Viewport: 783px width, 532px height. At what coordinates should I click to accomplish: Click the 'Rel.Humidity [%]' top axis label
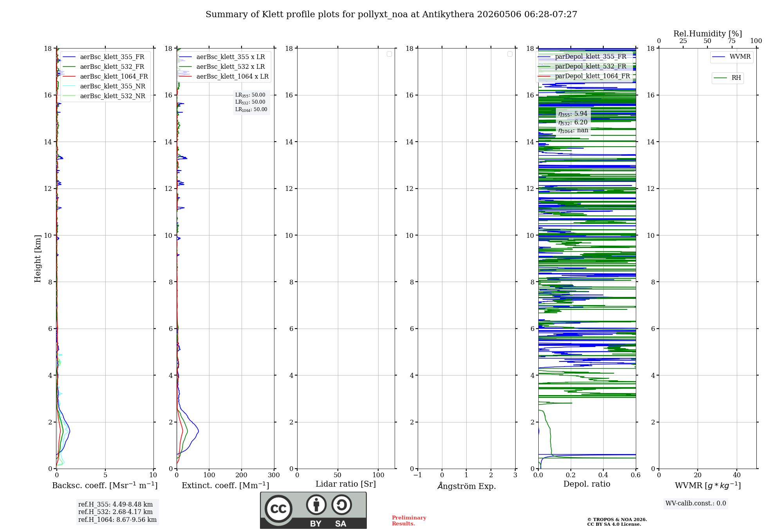(x=708, y=34)
